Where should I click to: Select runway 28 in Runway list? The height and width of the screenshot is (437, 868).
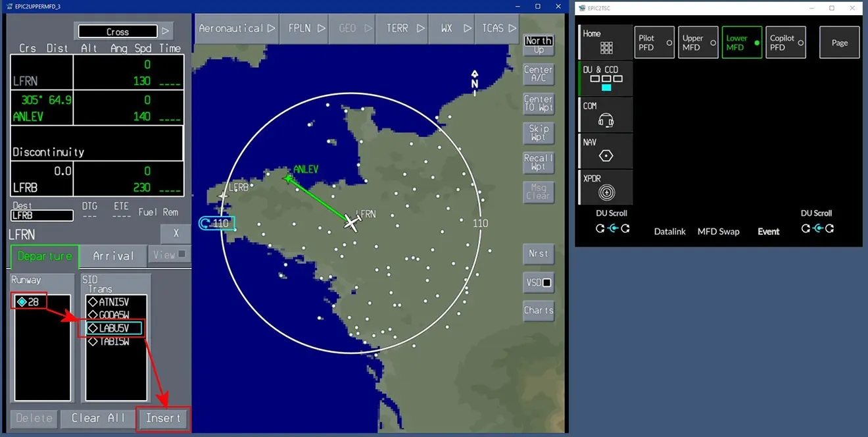tap(29, 301)
